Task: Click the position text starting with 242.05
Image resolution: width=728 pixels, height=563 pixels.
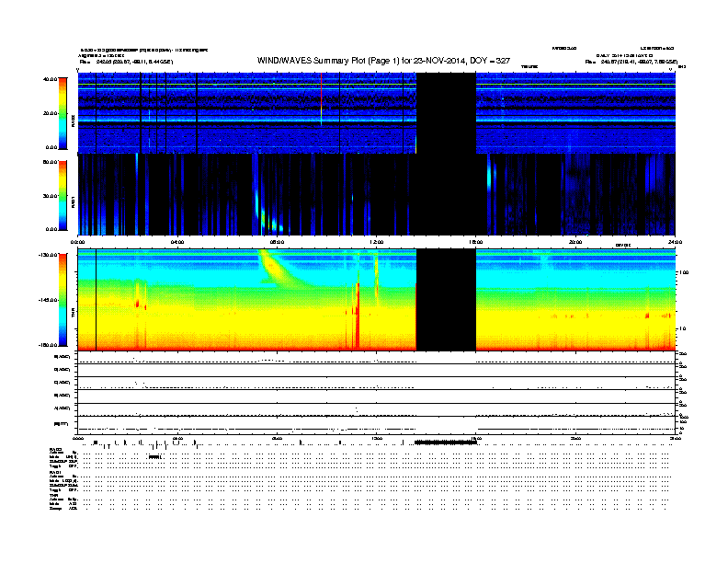Action: tap(134, 62)
